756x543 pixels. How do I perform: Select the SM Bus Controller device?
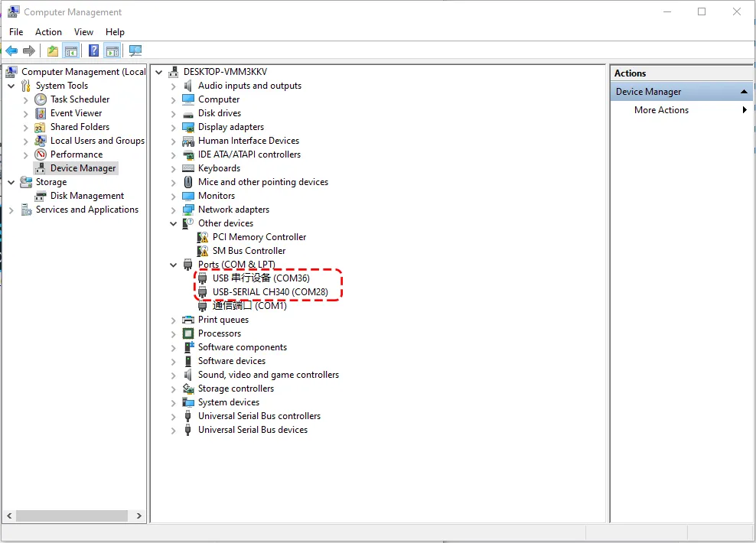click(249, 251)
